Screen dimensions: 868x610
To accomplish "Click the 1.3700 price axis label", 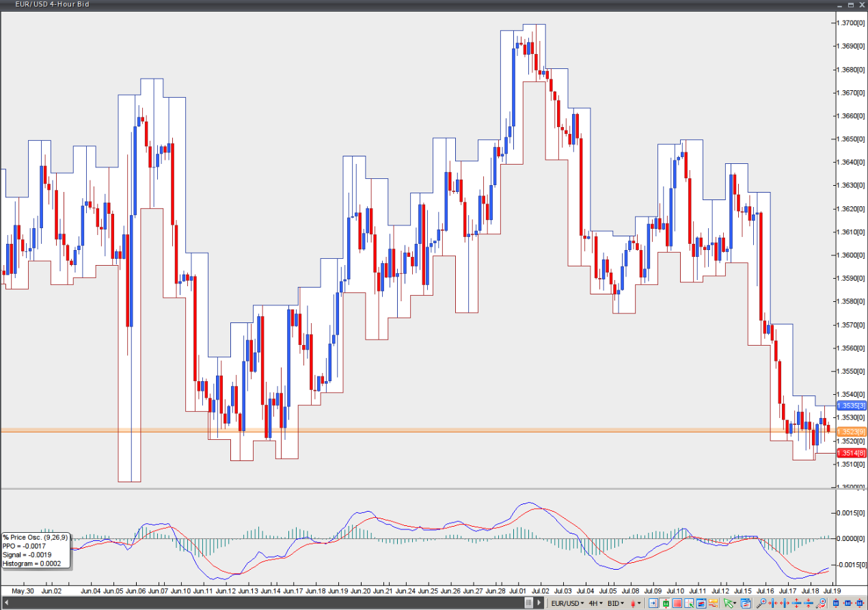I will click(851, 23).
